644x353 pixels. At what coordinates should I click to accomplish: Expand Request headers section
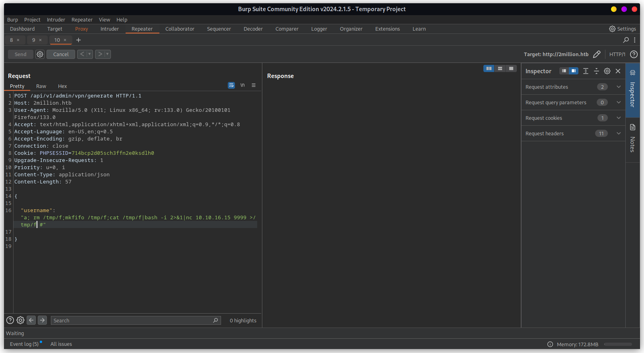573,133
